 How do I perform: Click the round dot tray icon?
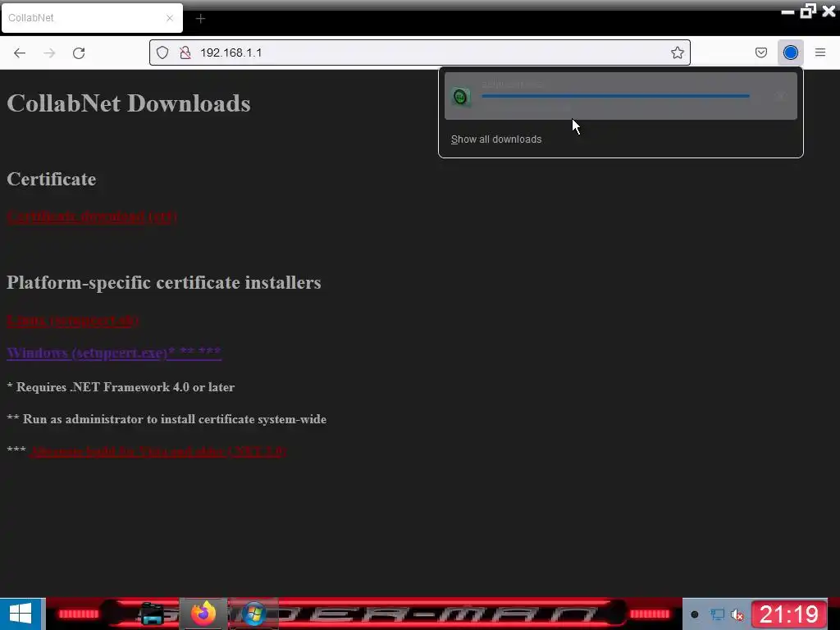point(695,614)
